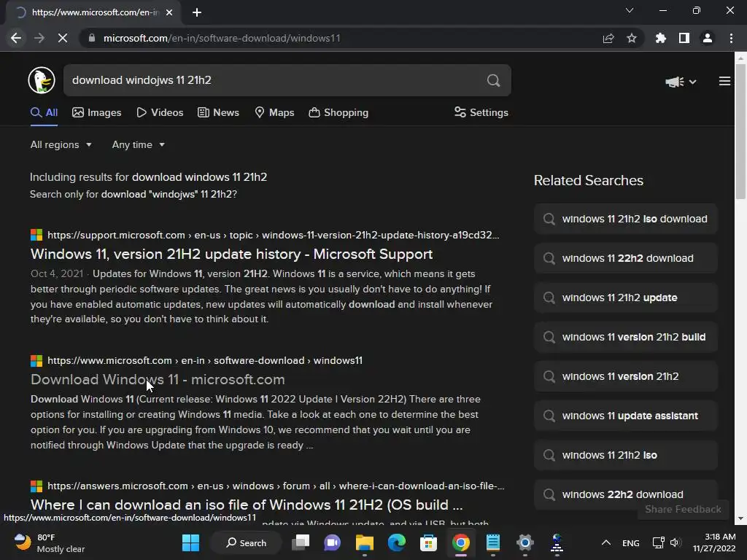
Task: Switch to the Videos tab
Action: coord(160,113)
